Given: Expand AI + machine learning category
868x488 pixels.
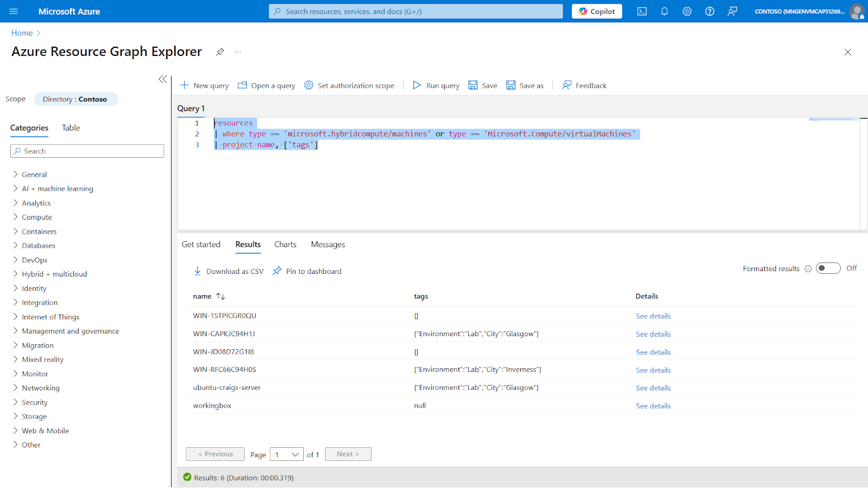Looking at the screenshot, I should (x=53, y=189).
